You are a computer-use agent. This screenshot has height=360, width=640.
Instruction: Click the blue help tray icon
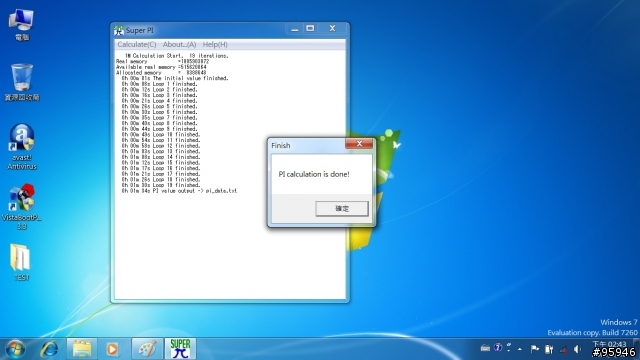[x=498, y=348]
